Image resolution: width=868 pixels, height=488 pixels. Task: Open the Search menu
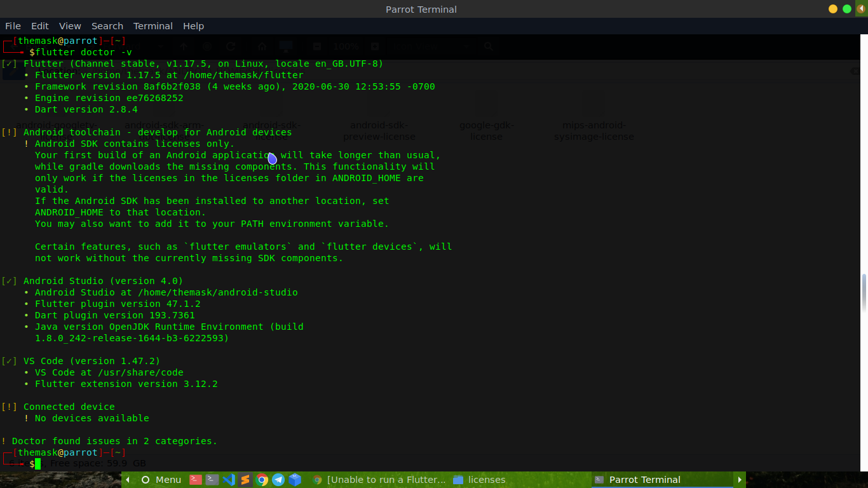[x=107, y=26]
